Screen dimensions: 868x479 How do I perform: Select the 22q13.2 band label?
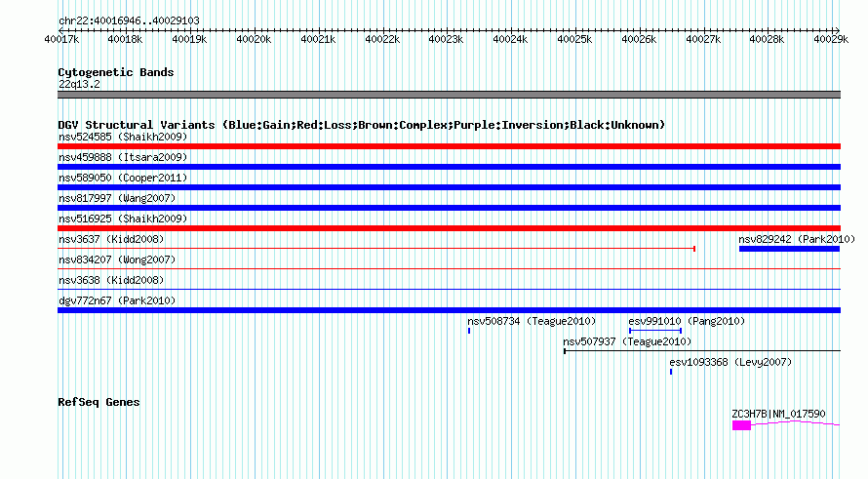point(79,84)
